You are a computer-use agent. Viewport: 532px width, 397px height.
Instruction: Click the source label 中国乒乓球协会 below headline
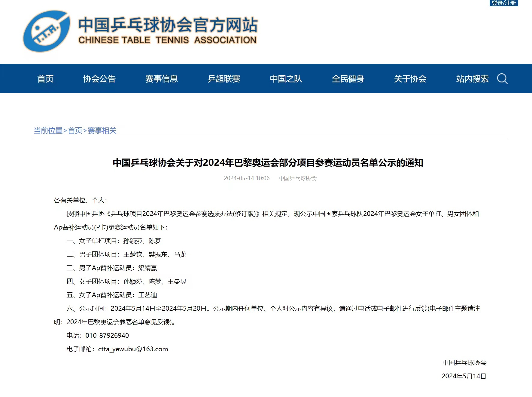tap(298, 178)
